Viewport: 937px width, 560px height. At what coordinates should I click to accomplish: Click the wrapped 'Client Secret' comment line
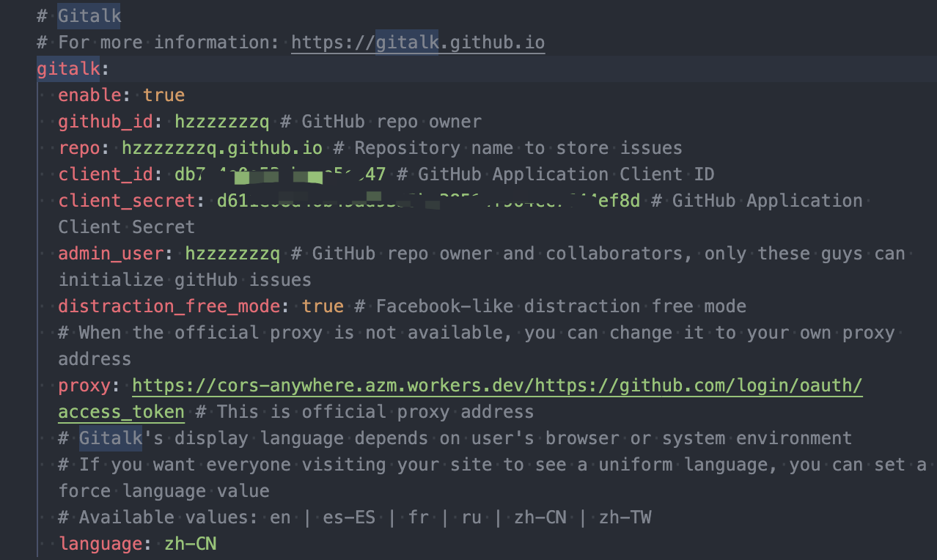[127, 227]
